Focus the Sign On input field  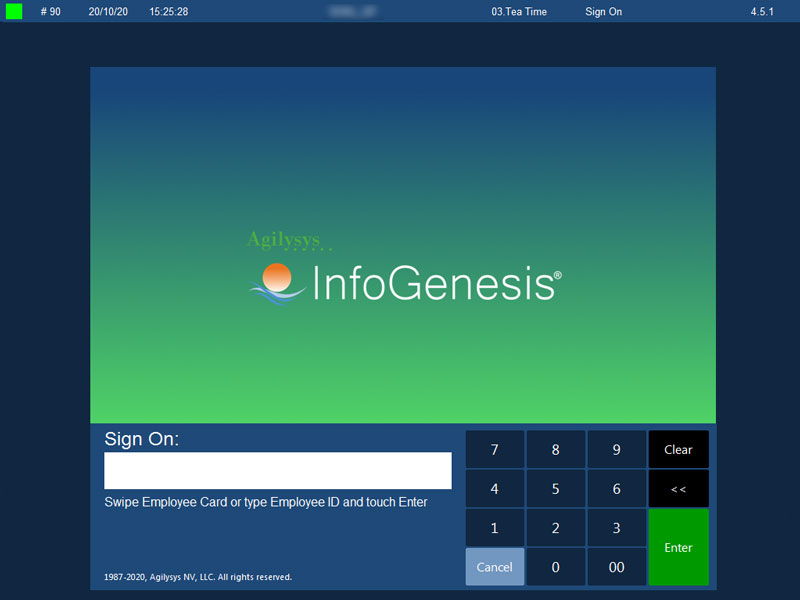(x=277, y=471)
